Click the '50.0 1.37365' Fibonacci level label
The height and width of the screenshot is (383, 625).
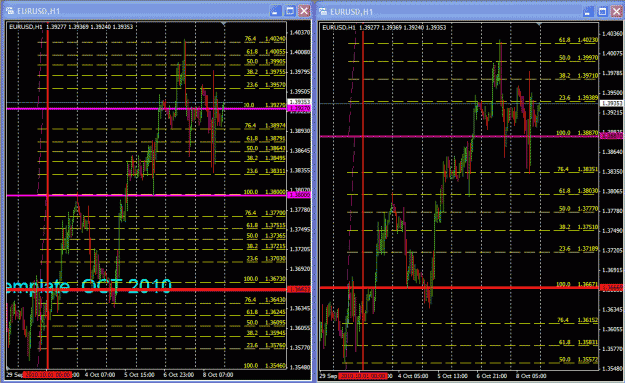(265, 236)
